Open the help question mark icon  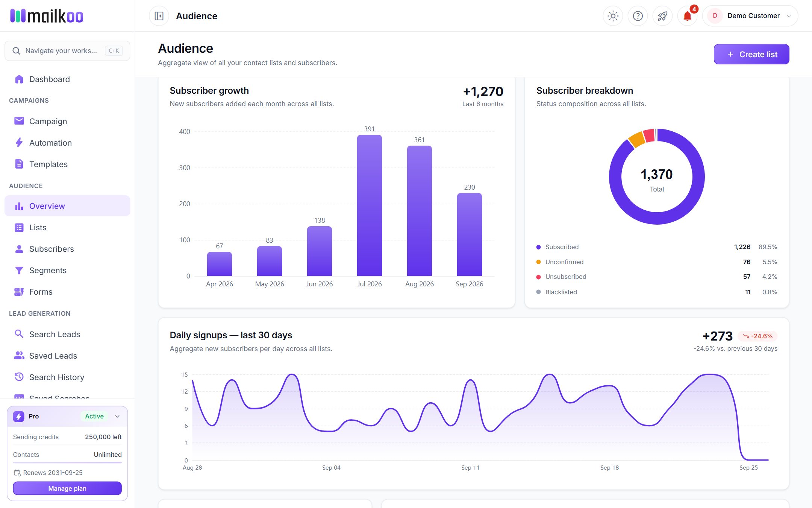[x=638, y=16]
